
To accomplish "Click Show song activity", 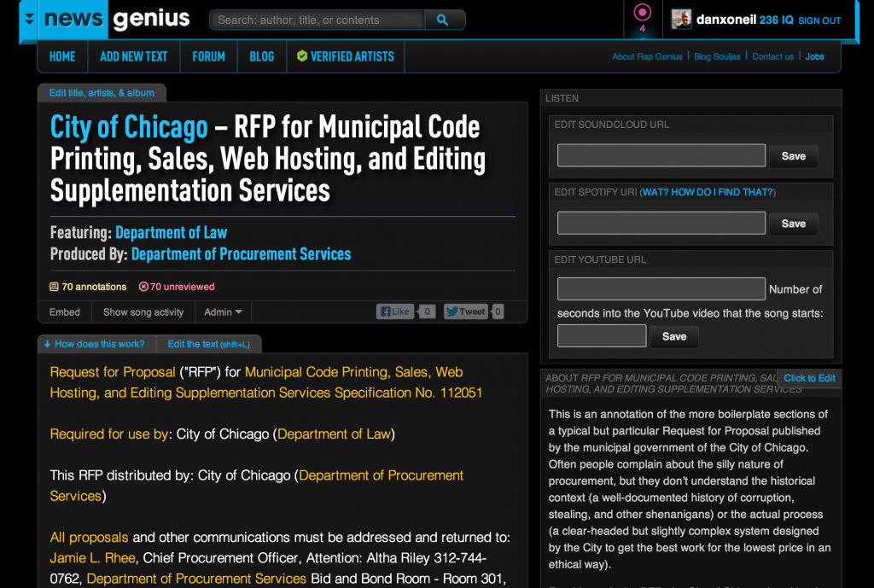I will [x=143, y=312].
